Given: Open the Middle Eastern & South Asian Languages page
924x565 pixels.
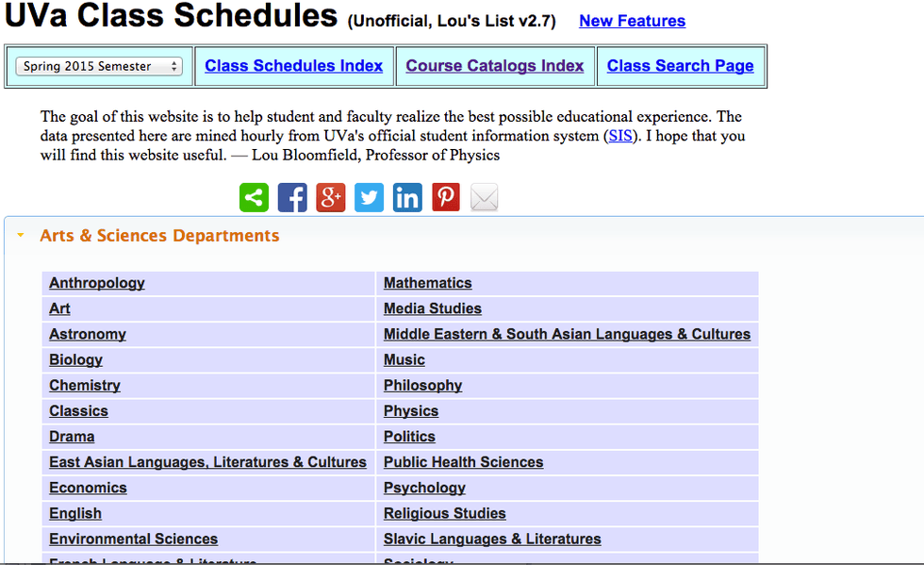Looking at the screenshot, I should pos(567,334).
